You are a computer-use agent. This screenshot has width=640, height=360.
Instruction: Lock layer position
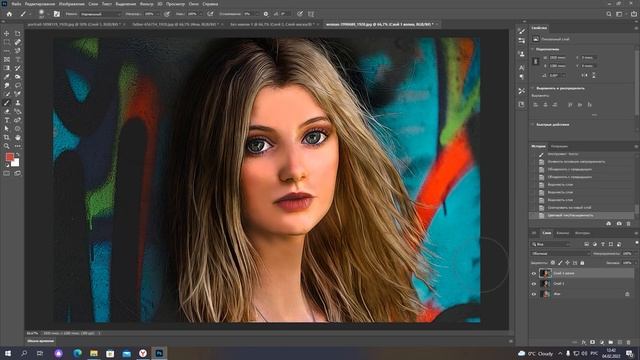(567, 263)
